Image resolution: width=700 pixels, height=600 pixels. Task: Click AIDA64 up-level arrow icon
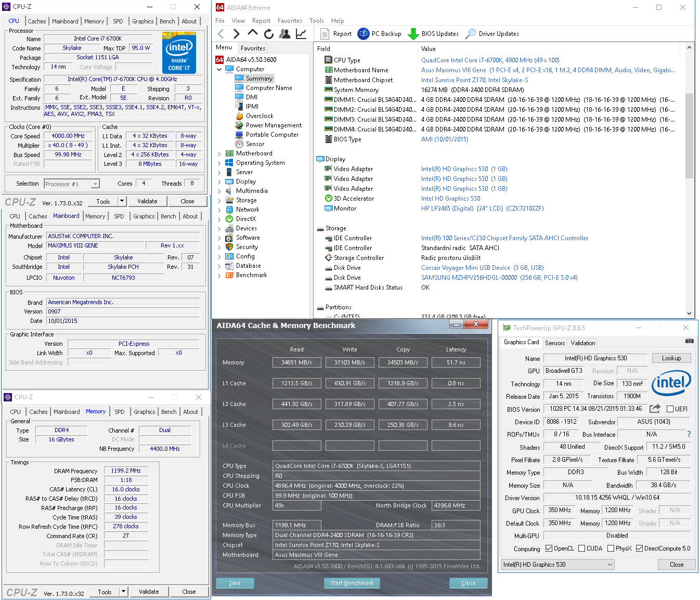coord(253,33)
